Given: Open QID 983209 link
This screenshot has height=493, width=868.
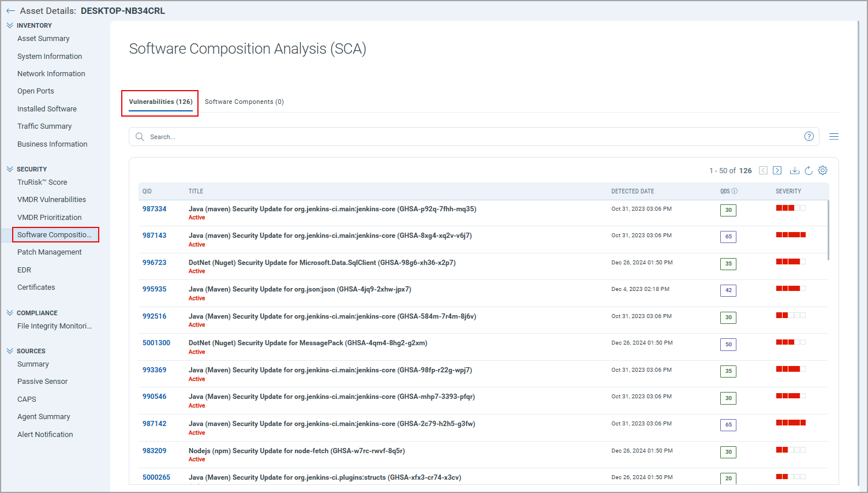Looking at the screenshot, I should tap(155, 451).
